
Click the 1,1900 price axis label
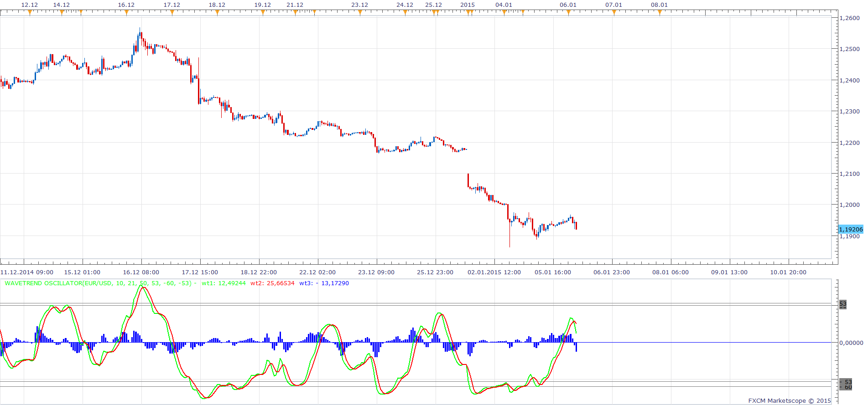pos(850,236)
